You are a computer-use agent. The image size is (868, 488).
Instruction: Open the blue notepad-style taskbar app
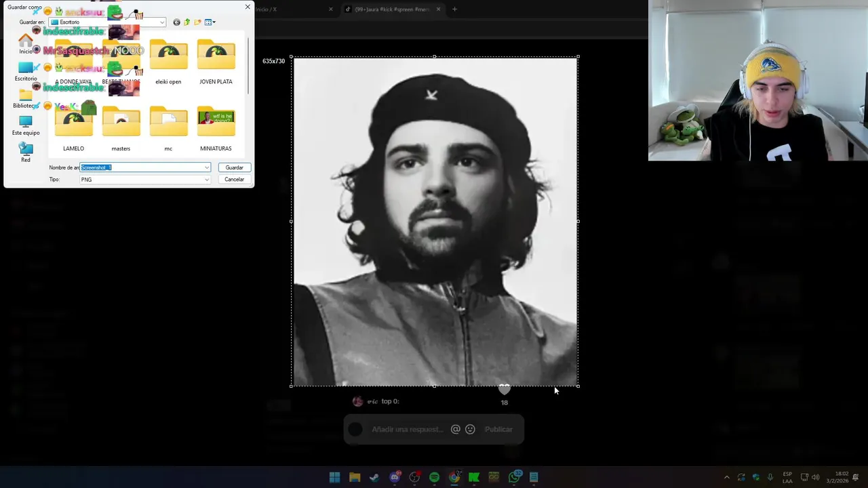click(534, 477)
